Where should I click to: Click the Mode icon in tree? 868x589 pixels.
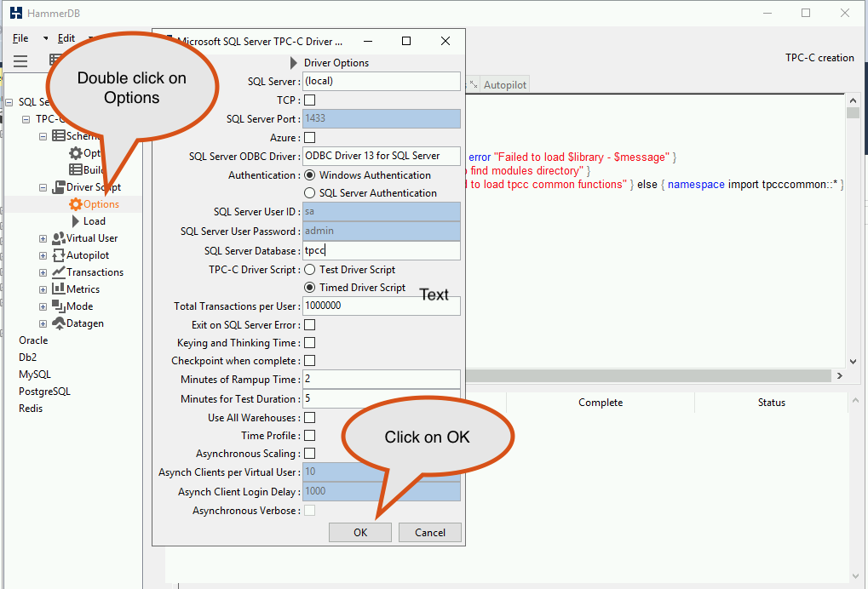58,306
